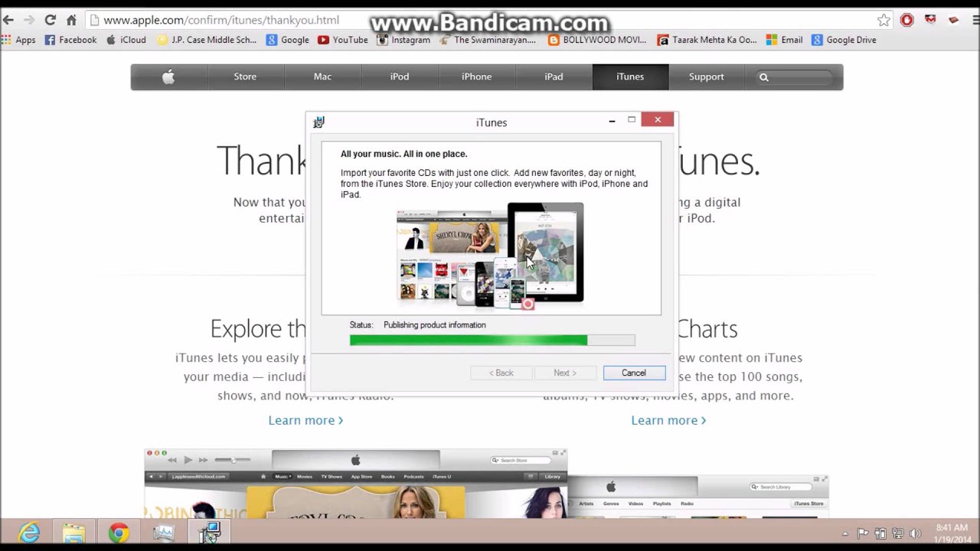Open the Apps shortcut in the bookmarks bar
980x551 pixels.
point(19,40)
